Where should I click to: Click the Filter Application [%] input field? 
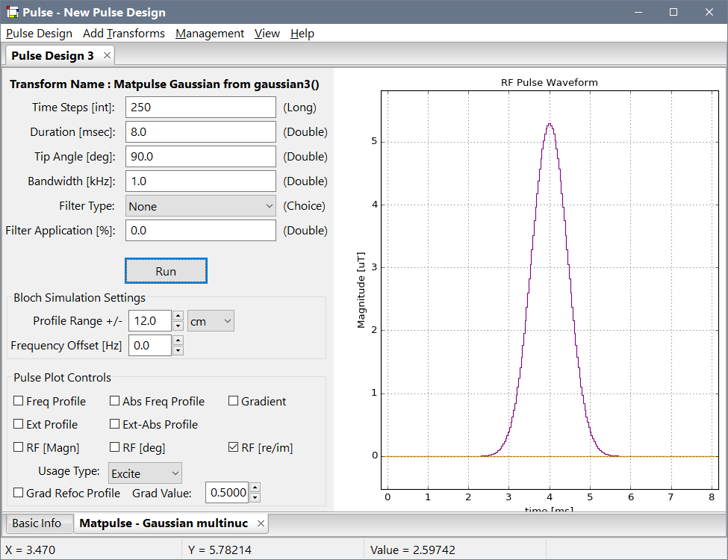click(201, 230)
